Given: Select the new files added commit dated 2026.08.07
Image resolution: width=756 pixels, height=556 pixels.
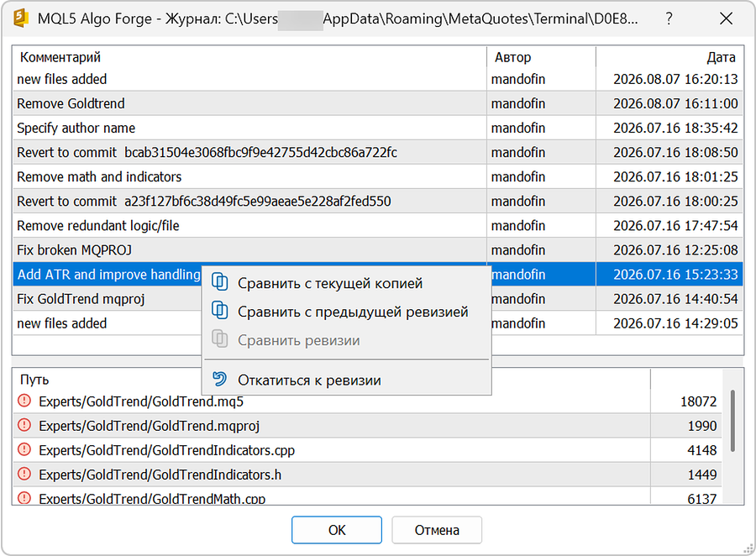Looking at the screenshot, I should click(377, 79).
